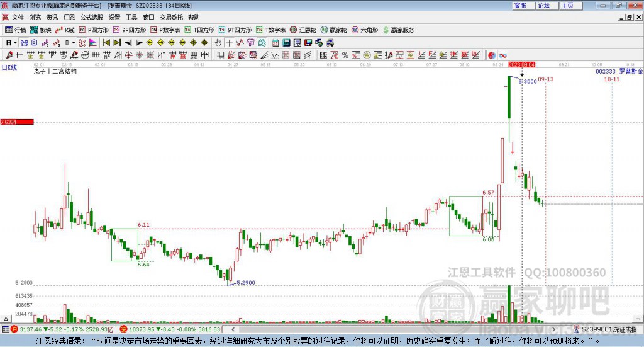The height and width of the screenshot is (347, 644).
Task: Step chart left with black arrow
Action: click(x=128, y=43)
